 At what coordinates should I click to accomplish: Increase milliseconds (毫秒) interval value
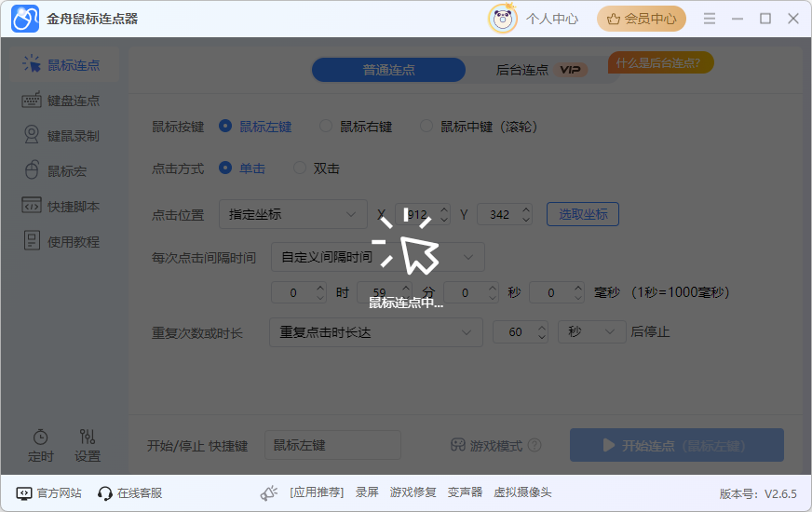coord(578,288)
